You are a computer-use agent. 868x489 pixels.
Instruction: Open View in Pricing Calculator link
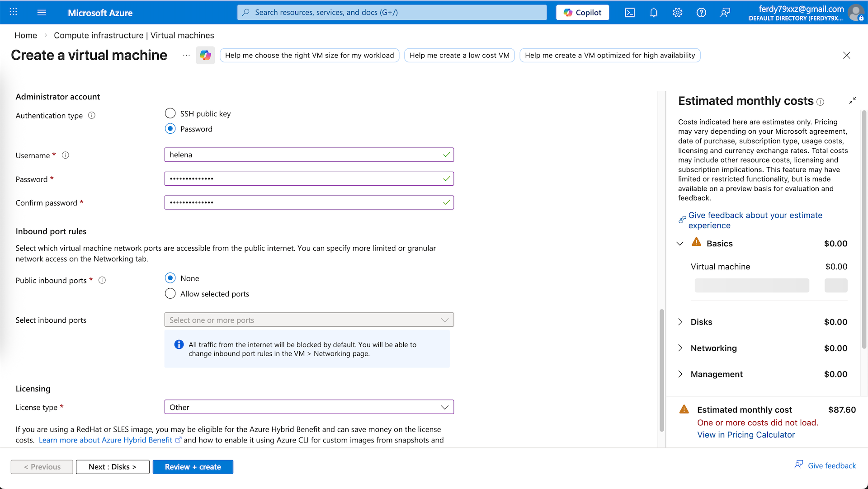coord(746,434)
